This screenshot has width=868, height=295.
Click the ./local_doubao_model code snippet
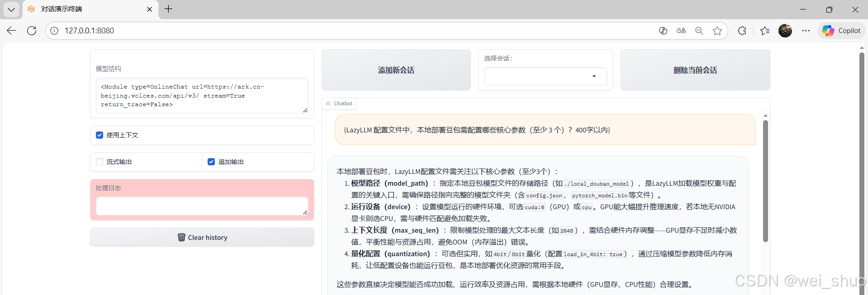tap(597, 184)
